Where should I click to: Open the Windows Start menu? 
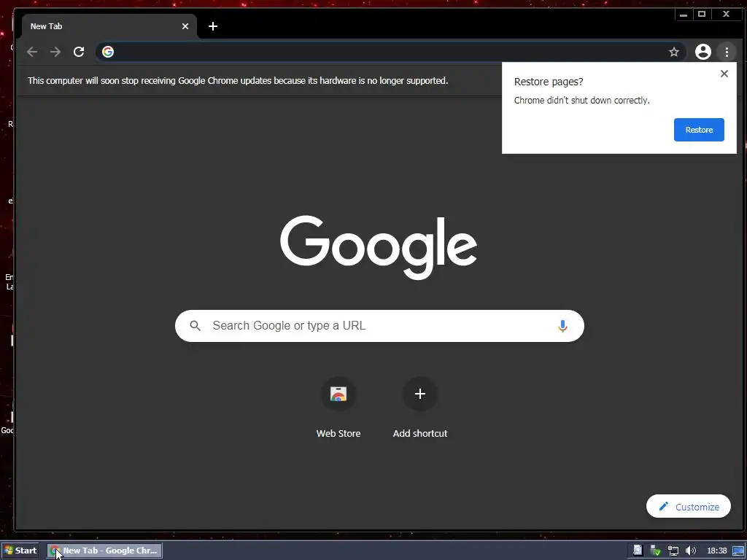point(20,551)
